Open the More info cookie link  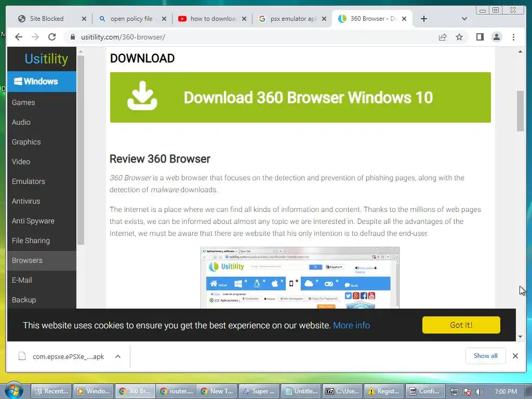point(352,325)
